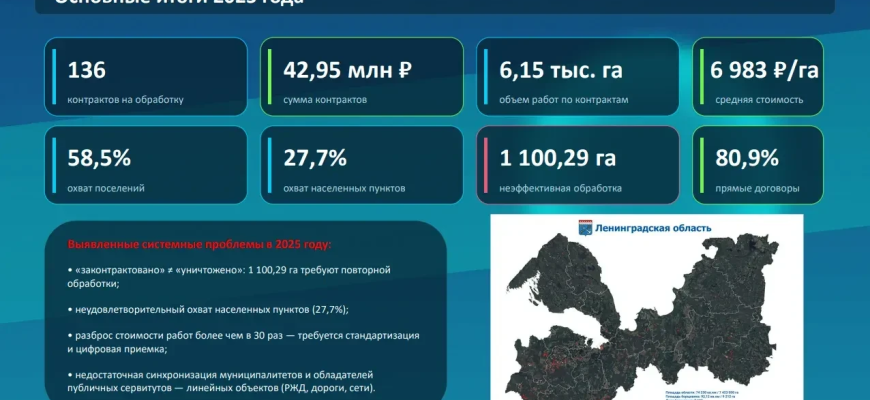Click the "контрактов на обработку" label
Screen dimensions: 870x400
click(125, 100)
